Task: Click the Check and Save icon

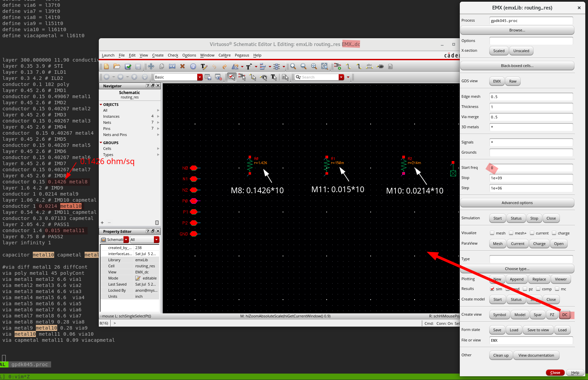Action: tap(128, 66)
